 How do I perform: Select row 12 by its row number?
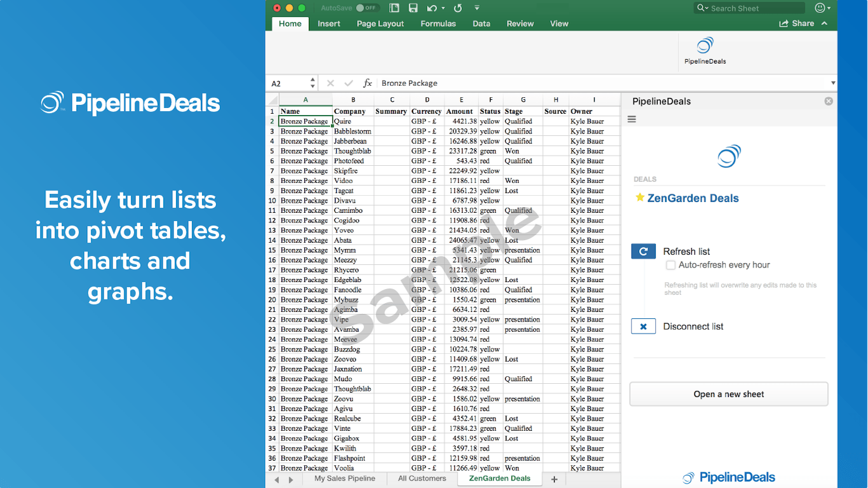pos(272,220)
